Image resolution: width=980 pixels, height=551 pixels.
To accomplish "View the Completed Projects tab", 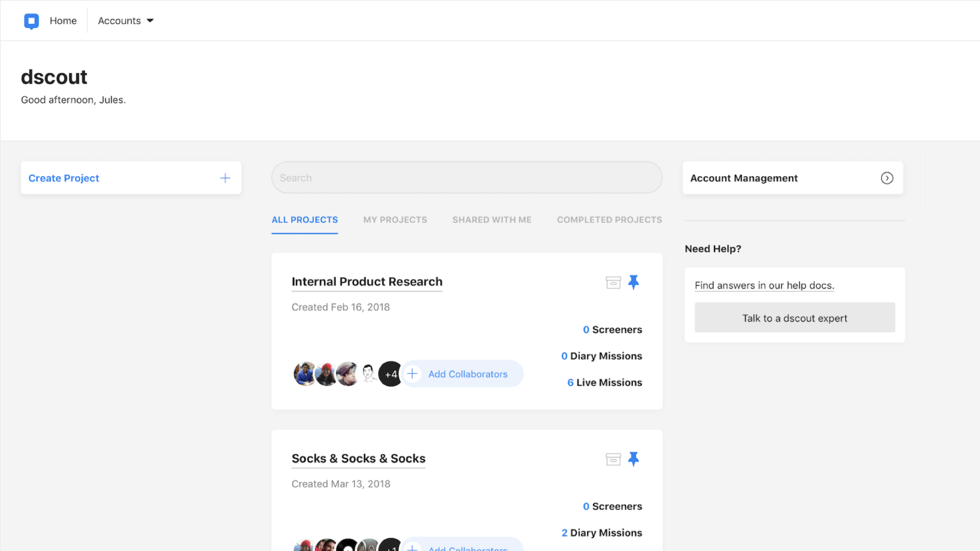I will click(x=609, y=220).
